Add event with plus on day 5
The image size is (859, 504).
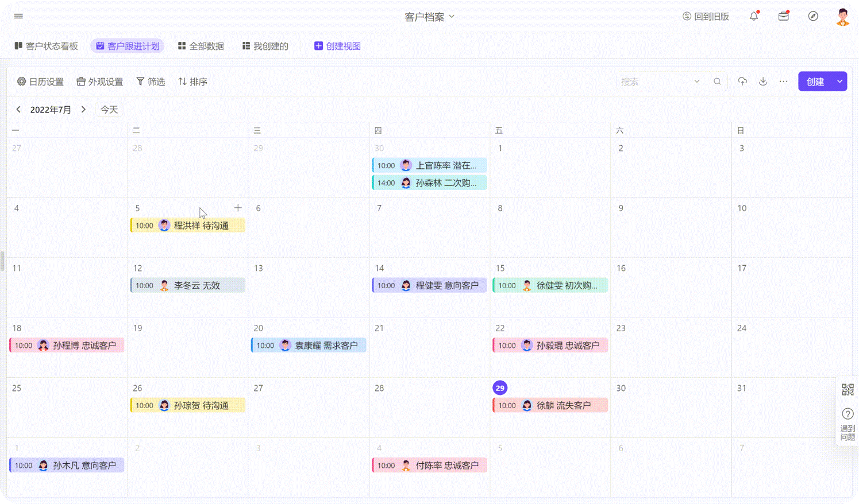pos(238,208)
